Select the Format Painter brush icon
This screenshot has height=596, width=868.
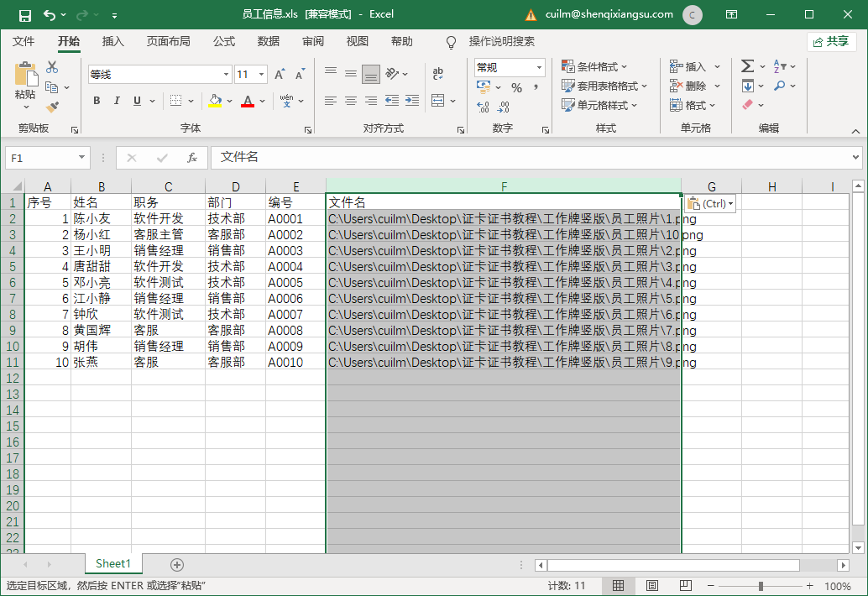click(x=52, y=107)
